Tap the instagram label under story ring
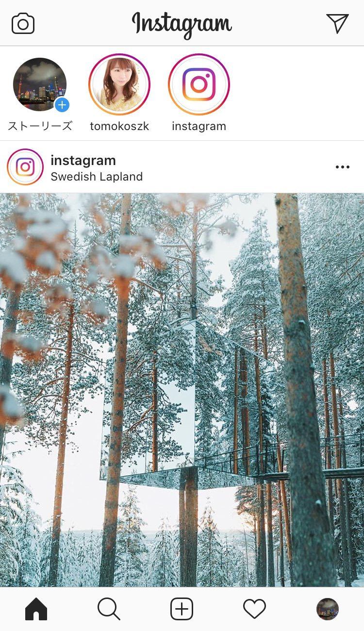This screenshot has height=631, width=364. tap(199, 126)
